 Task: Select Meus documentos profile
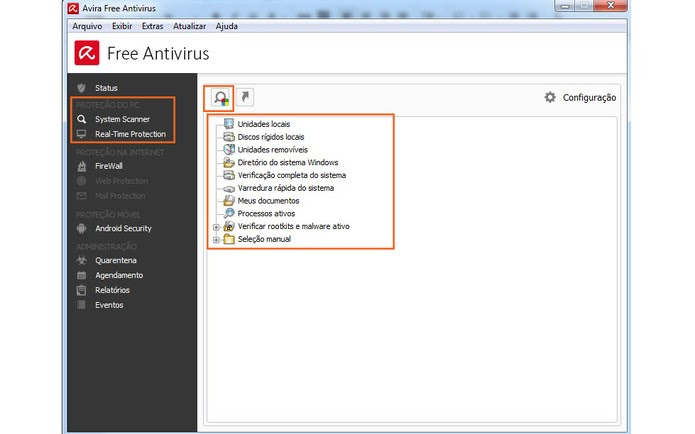(x=268, y=201)
